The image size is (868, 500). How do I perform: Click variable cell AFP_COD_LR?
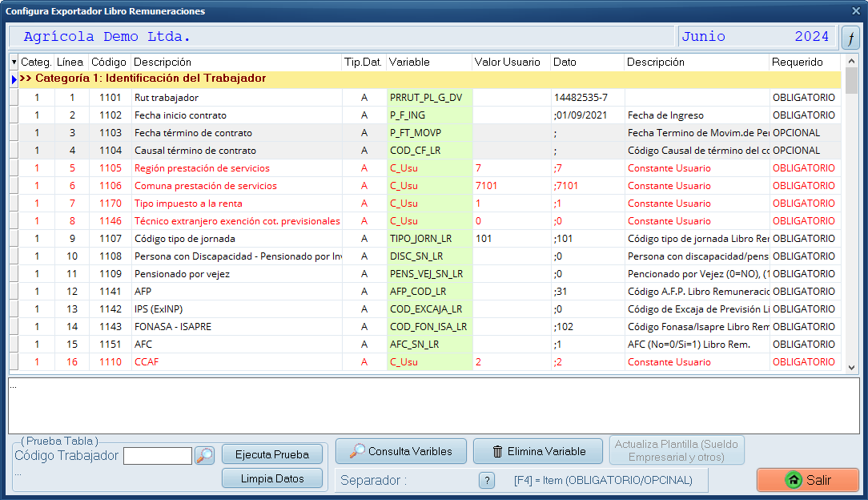tap(429, 292)
